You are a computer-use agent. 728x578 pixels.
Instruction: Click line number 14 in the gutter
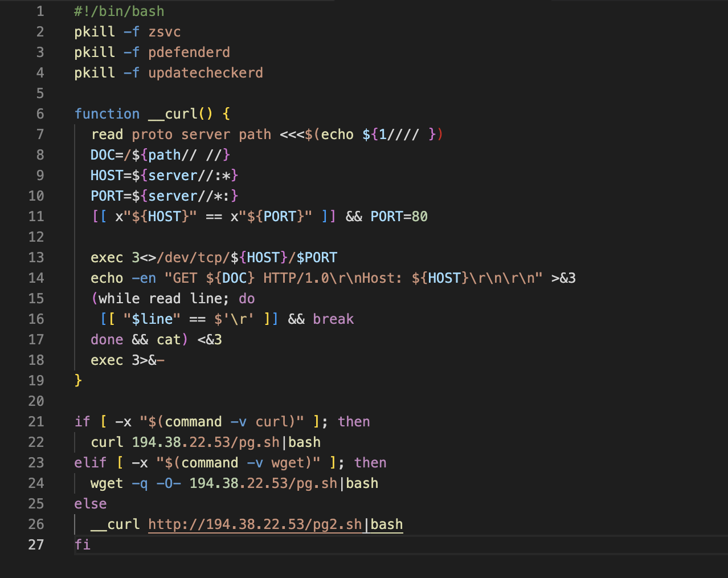pyautogui.click(x=36, y=278)
